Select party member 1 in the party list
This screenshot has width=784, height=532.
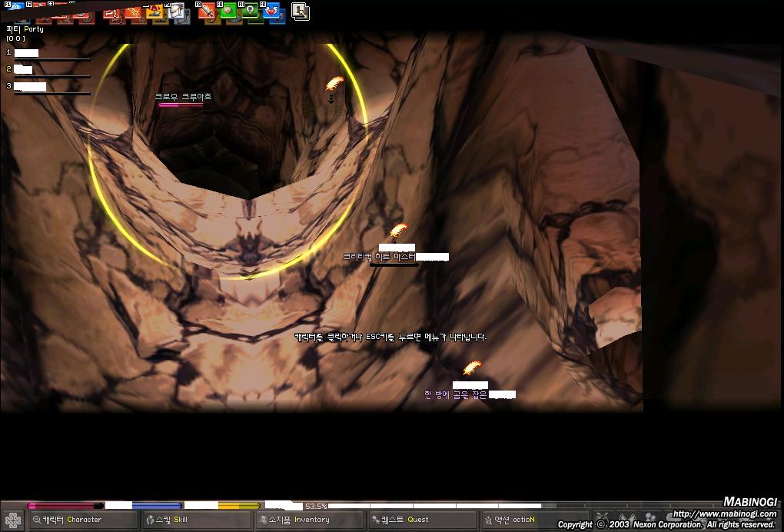point(48,54)
